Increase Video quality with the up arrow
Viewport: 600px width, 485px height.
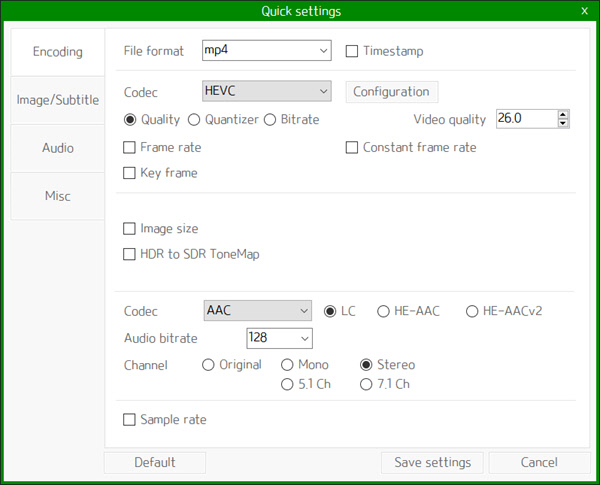564,115
